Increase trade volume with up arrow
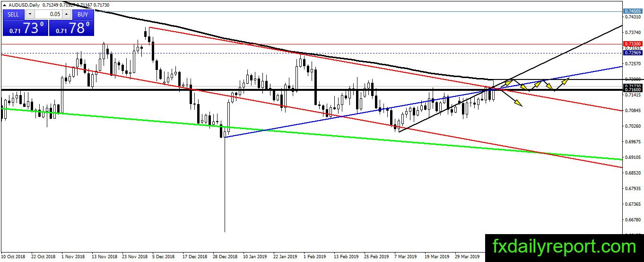Screen dimensions: 644x262 68,14
